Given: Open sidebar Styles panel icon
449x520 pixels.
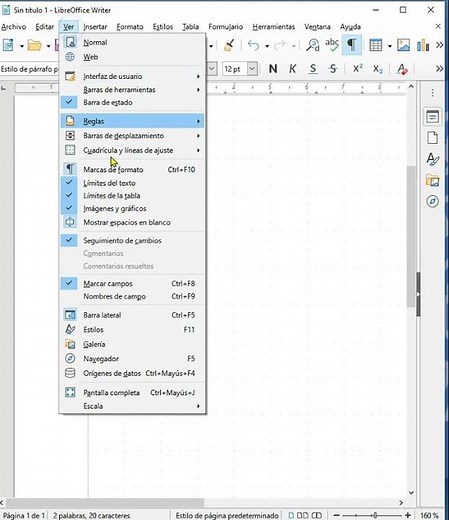Looking at the screenshot, I should (432, 159).
